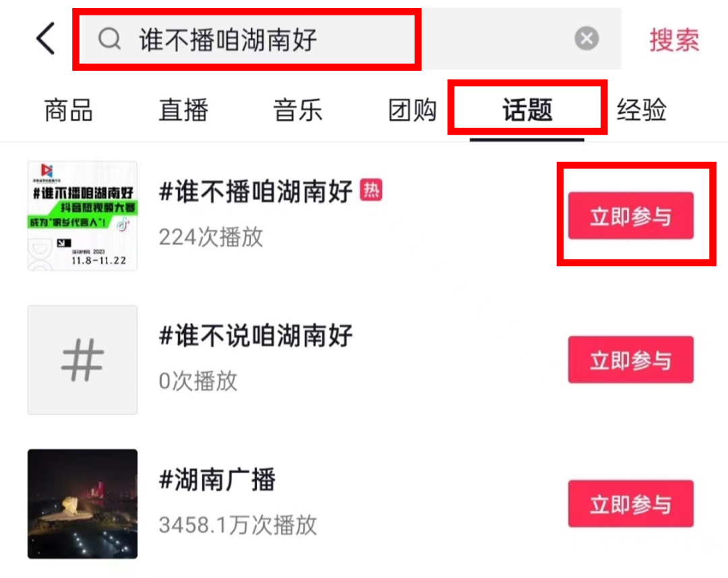Select the 话题 tab
This screenshot has width=728, height=578.
pos(527,110)
